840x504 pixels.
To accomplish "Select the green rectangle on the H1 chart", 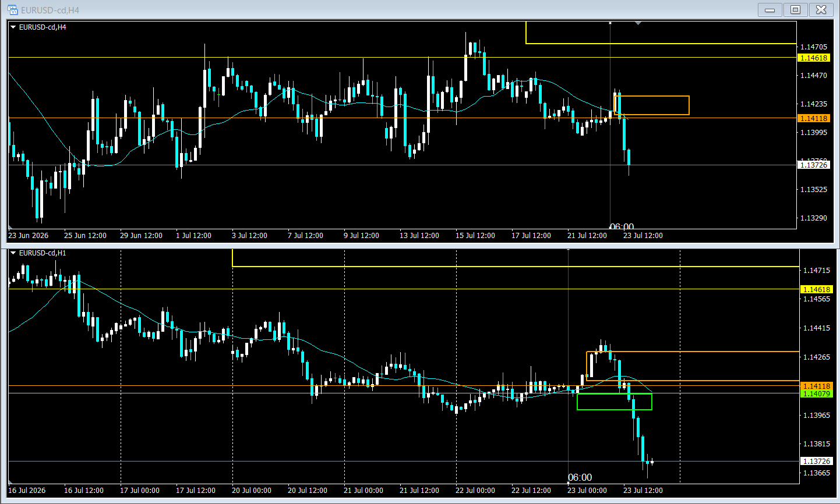I will [x=615, y=402].
